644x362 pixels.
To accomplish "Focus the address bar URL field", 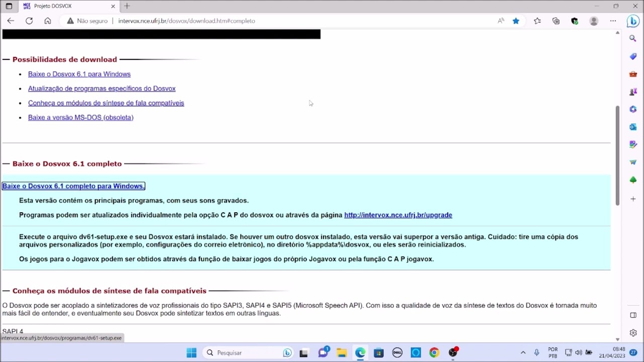I will point(187,21).
